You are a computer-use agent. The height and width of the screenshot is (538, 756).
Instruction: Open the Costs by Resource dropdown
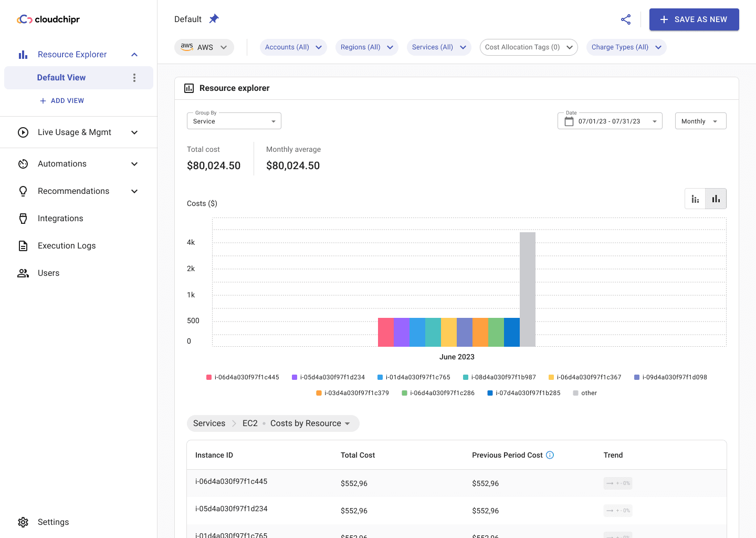point(310,423)
